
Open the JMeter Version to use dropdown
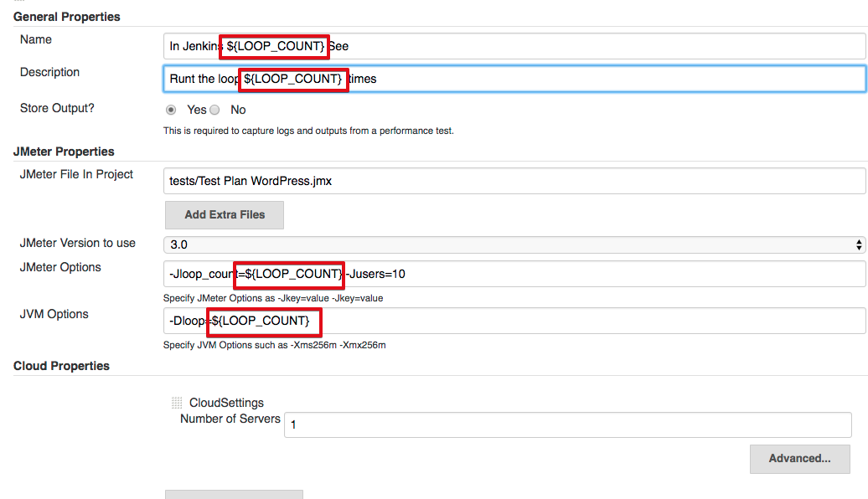click(514, 244)
